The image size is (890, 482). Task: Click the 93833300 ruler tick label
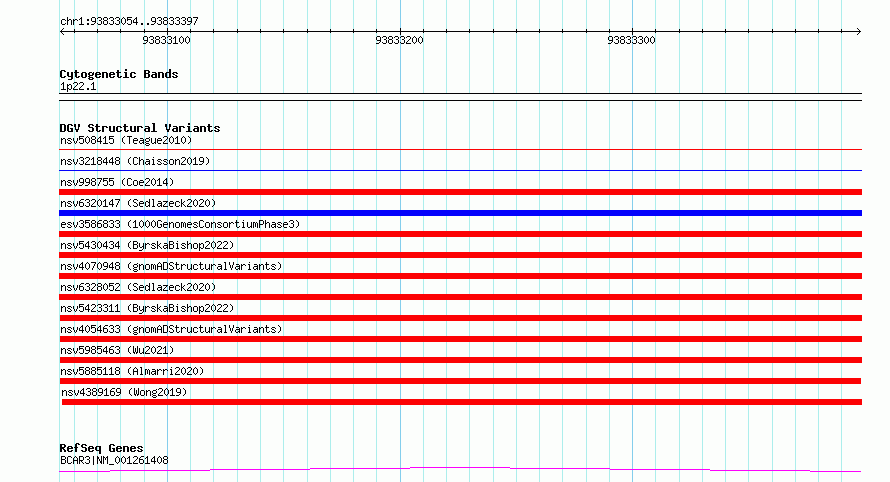(x=631, y=40)
